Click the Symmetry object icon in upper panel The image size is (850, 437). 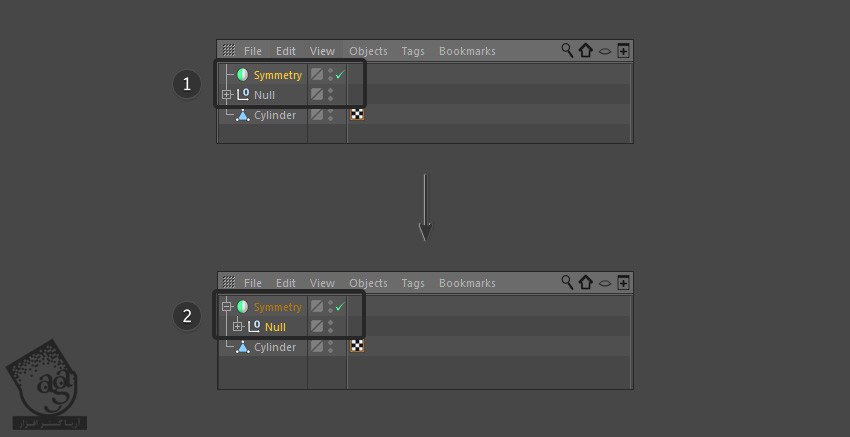pyautogui.click(x=242, y=75)
